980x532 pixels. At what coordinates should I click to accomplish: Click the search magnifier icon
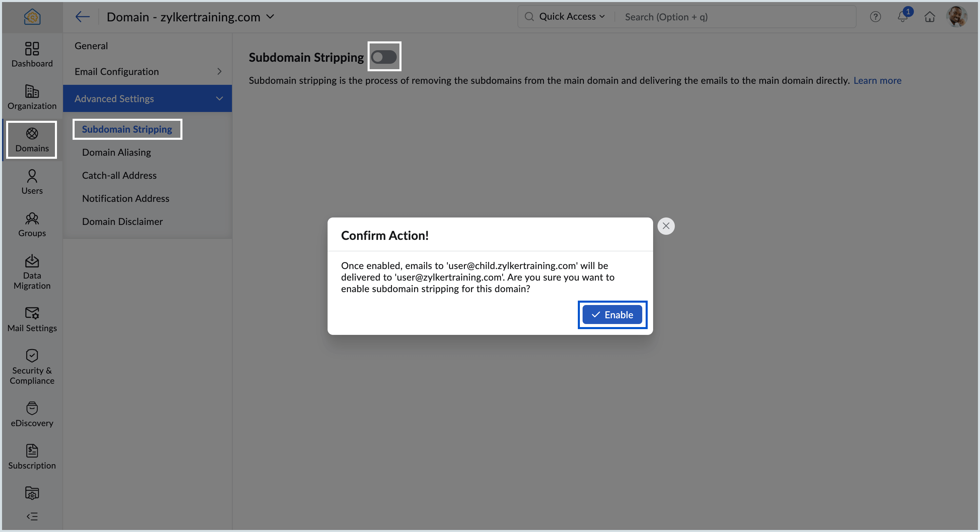click(x=529, y=16)
